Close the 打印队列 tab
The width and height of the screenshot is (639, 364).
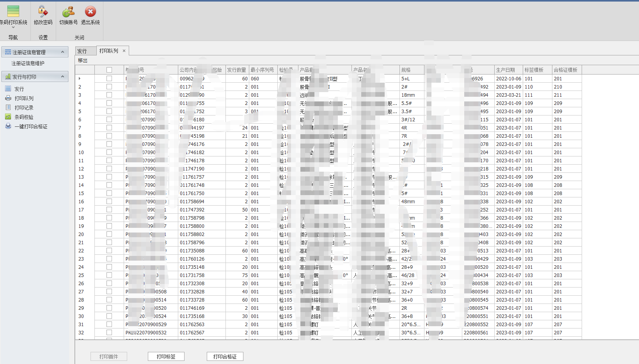point(124,51)
